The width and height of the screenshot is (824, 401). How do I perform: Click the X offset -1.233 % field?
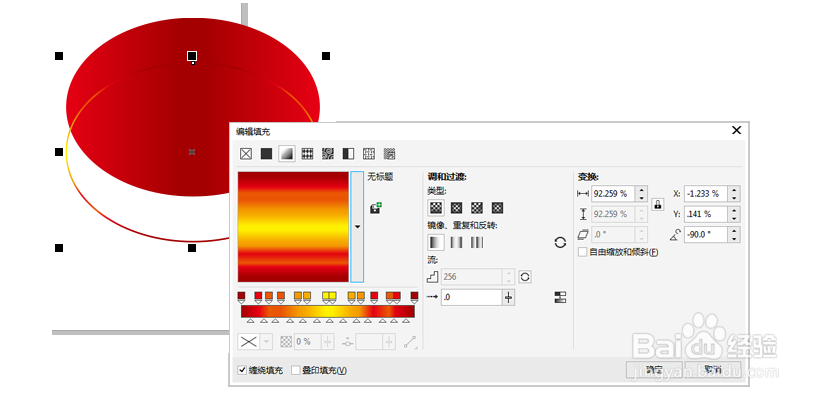point(706,194)
